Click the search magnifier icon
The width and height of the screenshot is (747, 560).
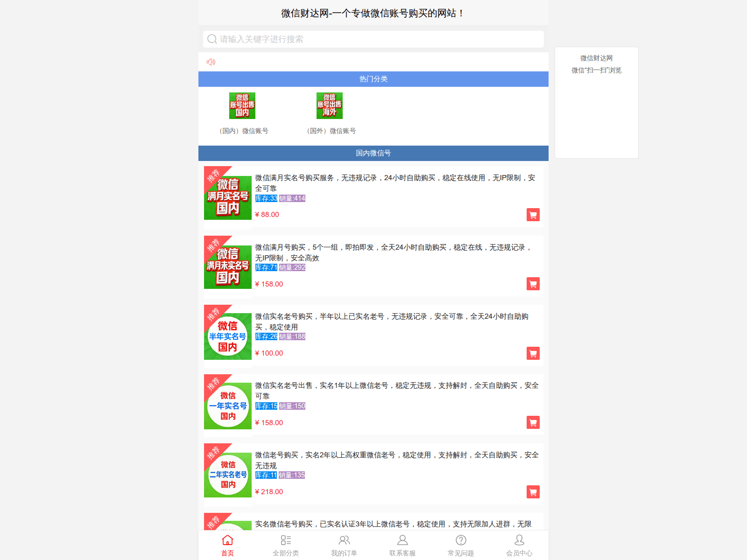coord(212,39)
